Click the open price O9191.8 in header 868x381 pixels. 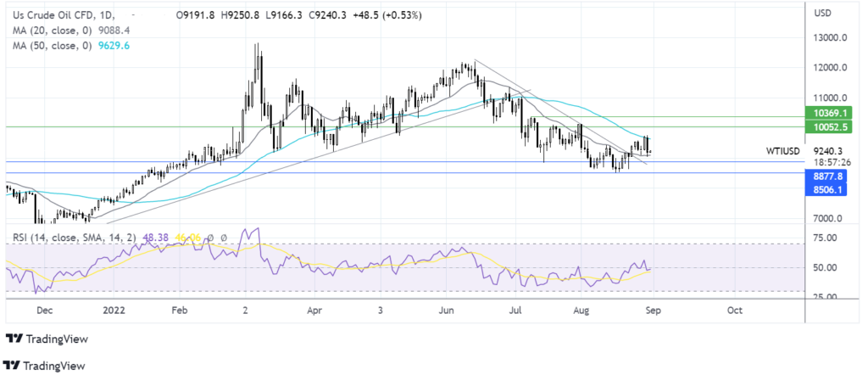point(197,16)
